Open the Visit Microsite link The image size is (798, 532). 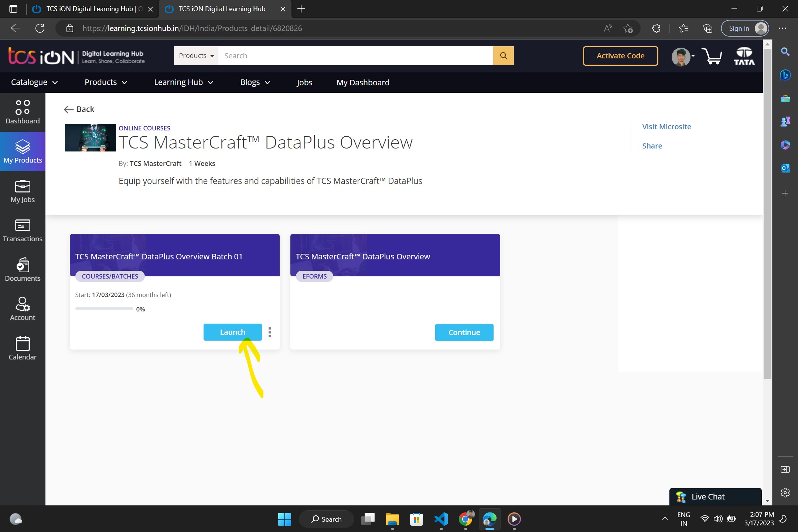[666, 127]
